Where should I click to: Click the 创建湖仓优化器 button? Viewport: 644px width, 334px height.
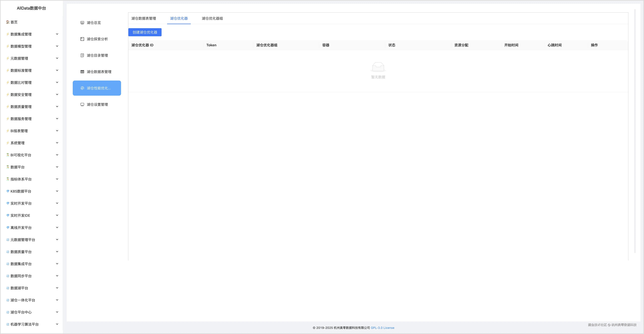(145, 32)
